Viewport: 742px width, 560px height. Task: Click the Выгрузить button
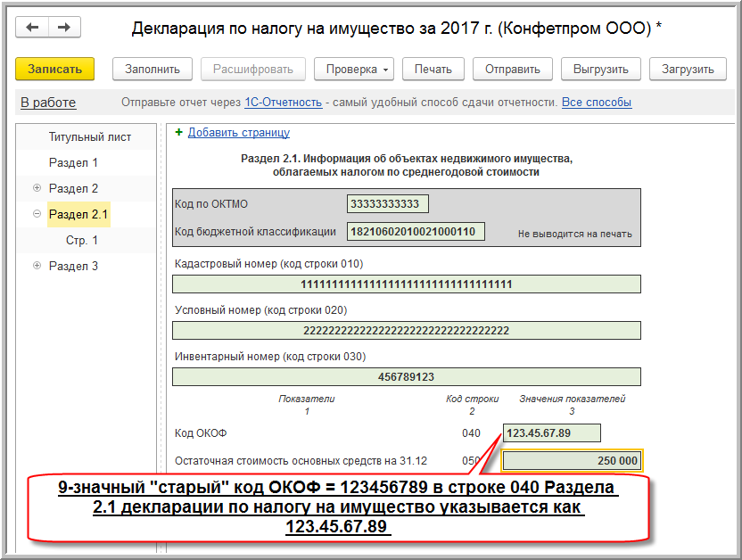[x=600, y=69]
